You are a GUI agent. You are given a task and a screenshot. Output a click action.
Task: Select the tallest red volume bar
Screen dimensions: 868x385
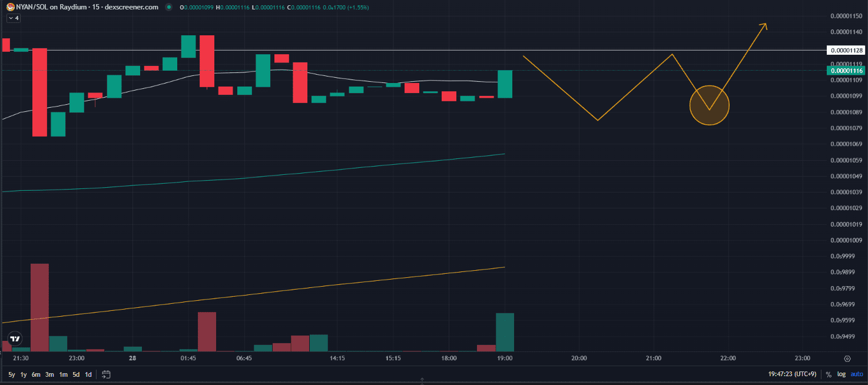click(x=39, y=307)
